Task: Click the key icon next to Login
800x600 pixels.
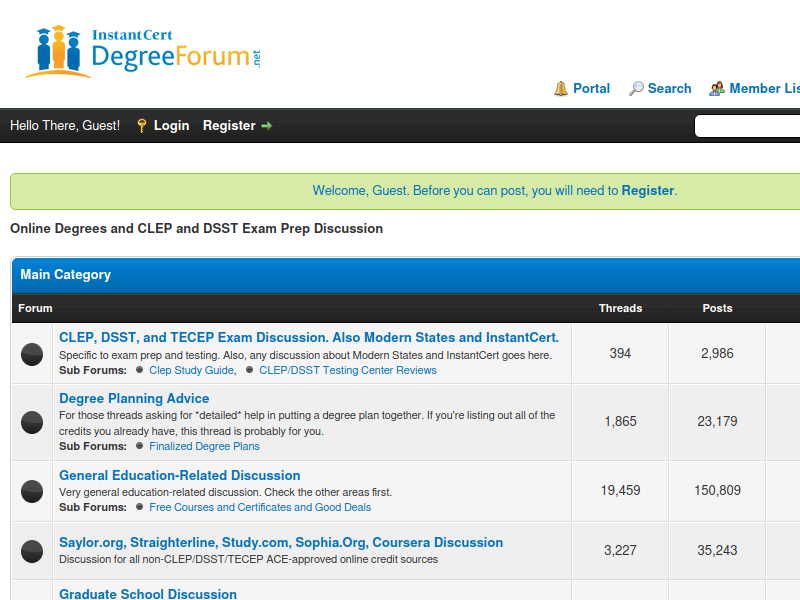Action: coord(142,126)
